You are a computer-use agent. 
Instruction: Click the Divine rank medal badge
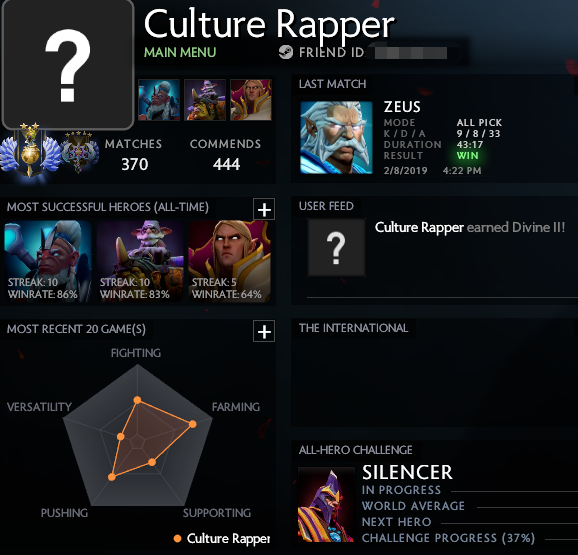pyautogui.click(x=30, y=150)
